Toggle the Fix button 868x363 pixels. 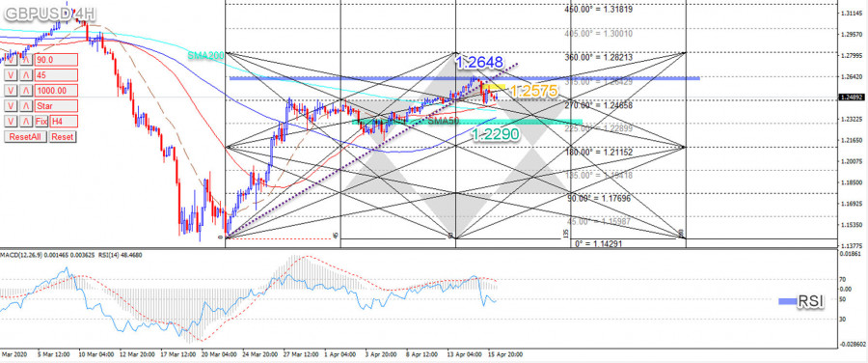pyautogui.click(x=41, y=121)
